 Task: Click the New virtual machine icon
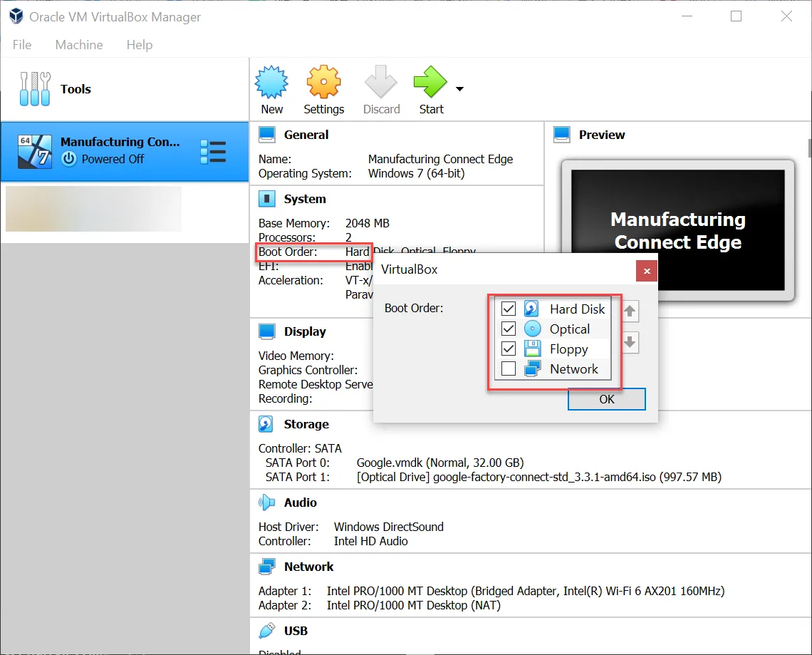pos(271,82)
